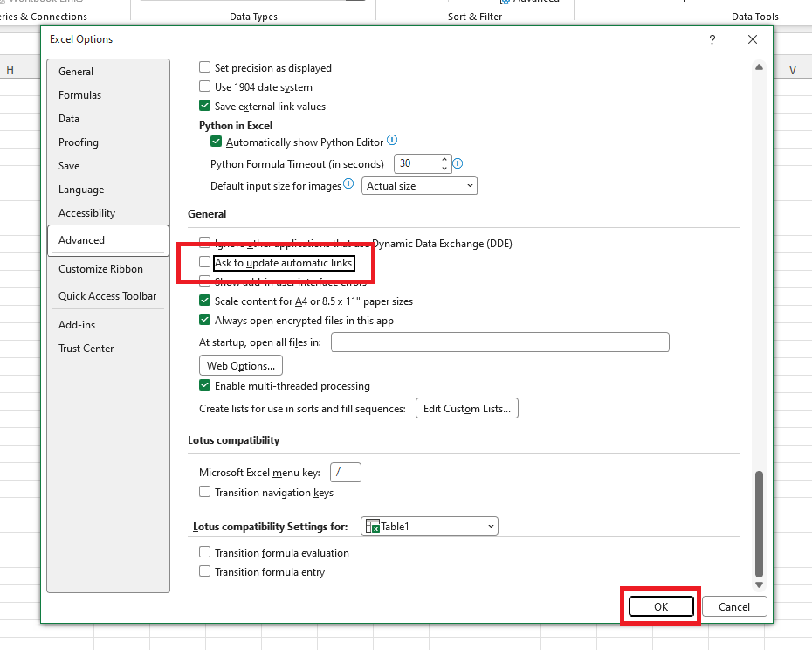Increase Python Formula Timeout with up arrow
812x650 pixels.
[444, 159]
